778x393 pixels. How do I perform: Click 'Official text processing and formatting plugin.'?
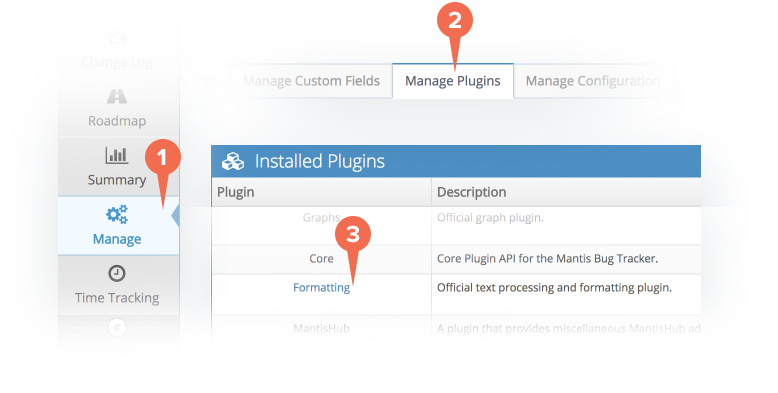[554, 288]
